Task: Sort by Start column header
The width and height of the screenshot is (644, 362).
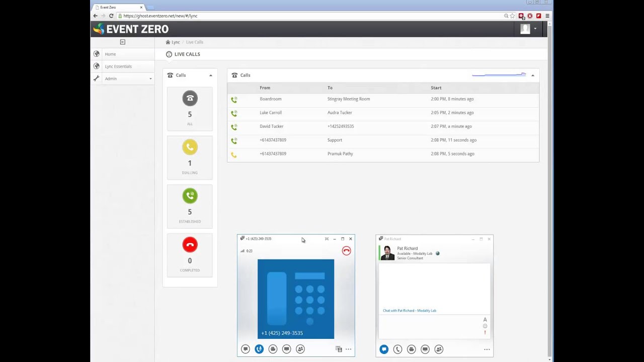Action: pyautogui.click(x=436, y=88)
